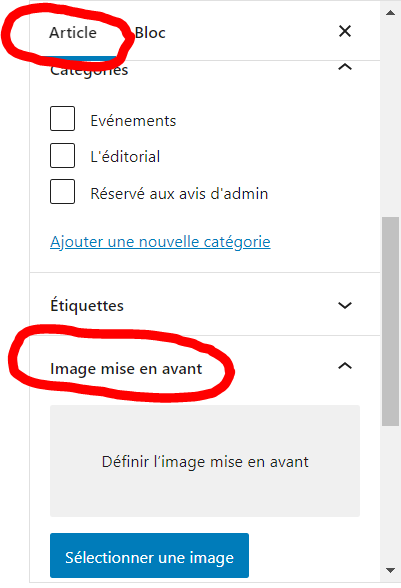
Task: Expand the Étiquettes panel chevron
Action: [345, 305]
